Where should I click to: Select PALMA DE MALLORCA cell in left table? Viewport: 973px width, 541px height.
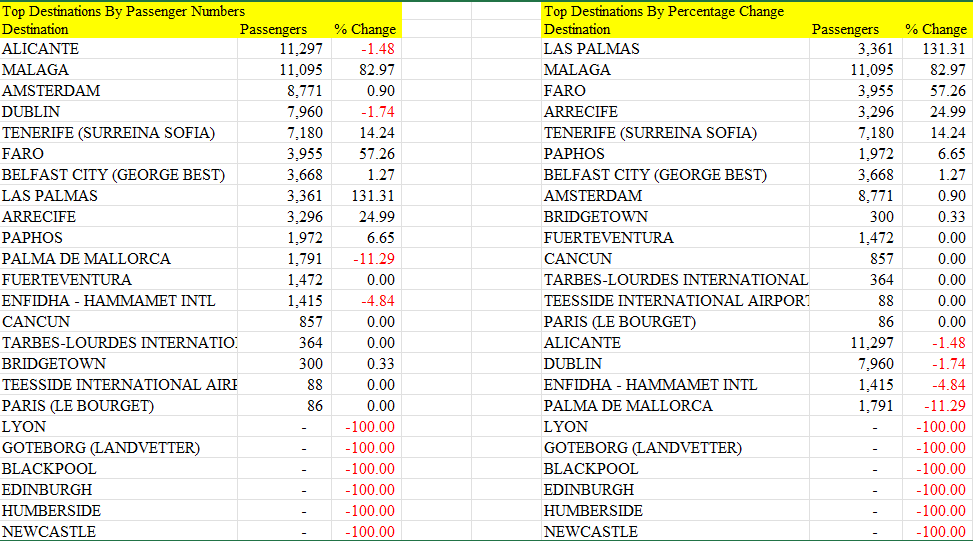[x=119, y=259]
